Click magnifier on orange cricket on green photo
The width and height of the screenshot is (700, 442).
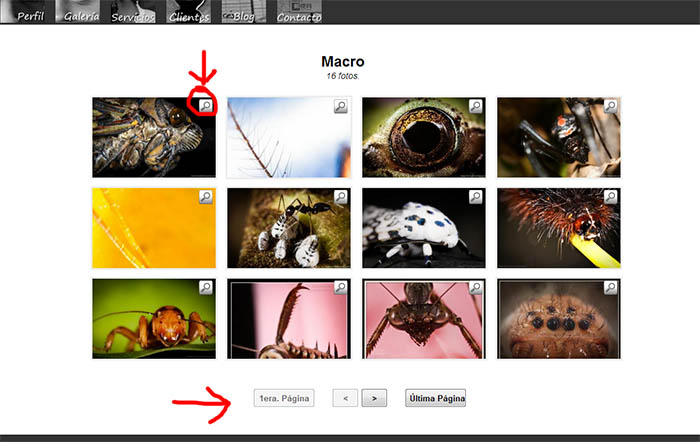(205, 287)
